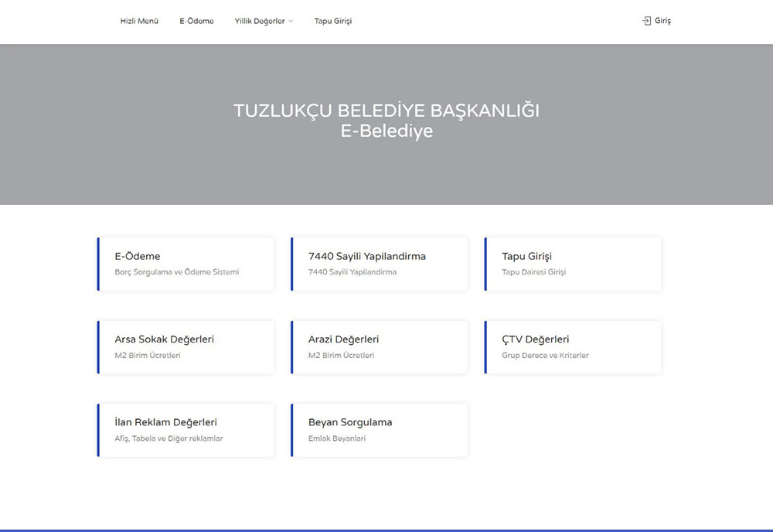Open the E-Ödeme borç sorgulama card
Screen dimensions: 773x532
click(x=186, y=264)
